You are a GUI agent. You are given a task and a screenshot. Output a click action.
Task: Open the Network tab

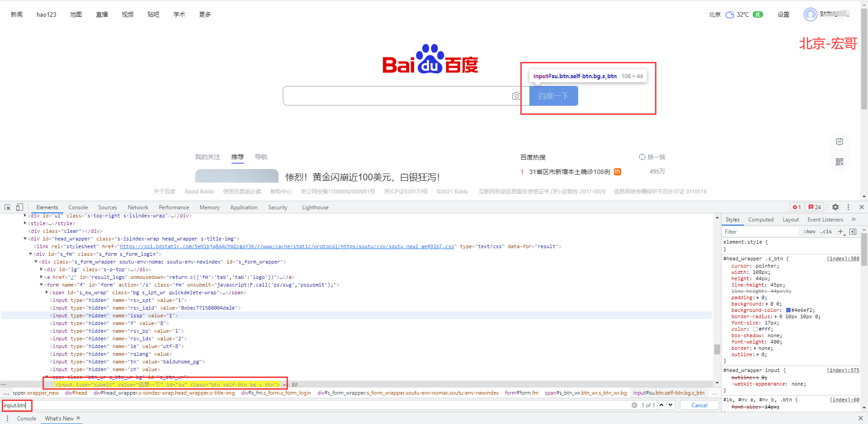(x=138, y=207)
